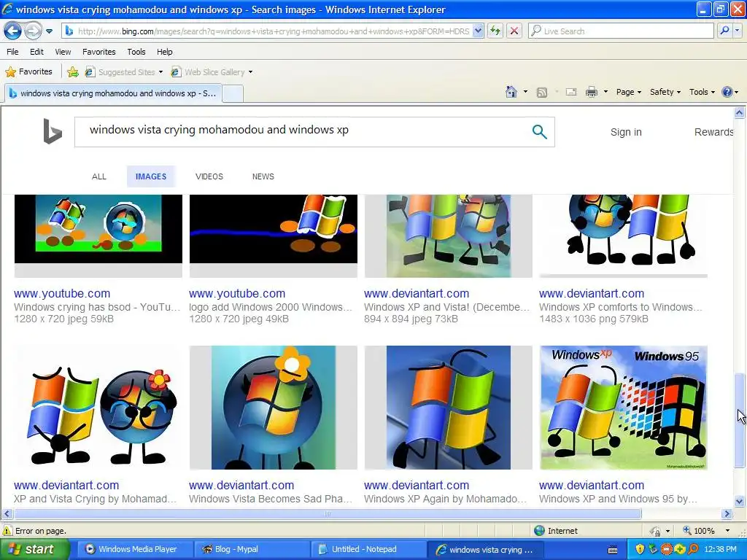Click deviantart.com link above XP and Vista Crying
This screenshot has width=747, height=560.
click(x=66, y=485)
